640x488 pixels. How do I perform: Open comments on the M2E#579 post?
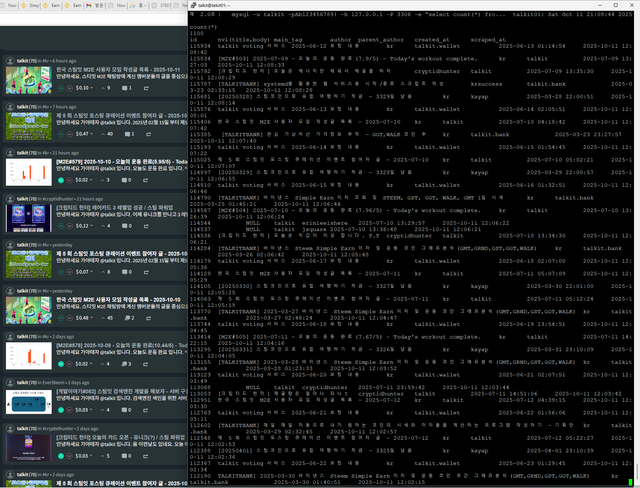click(127, 180)
